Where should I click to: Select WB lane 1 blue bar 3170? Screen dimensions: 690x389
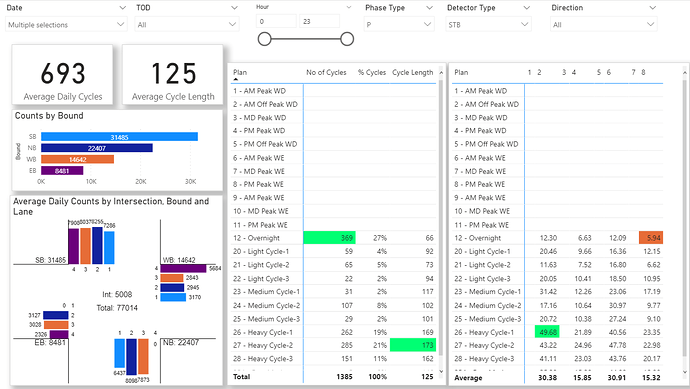pos(173,297)
